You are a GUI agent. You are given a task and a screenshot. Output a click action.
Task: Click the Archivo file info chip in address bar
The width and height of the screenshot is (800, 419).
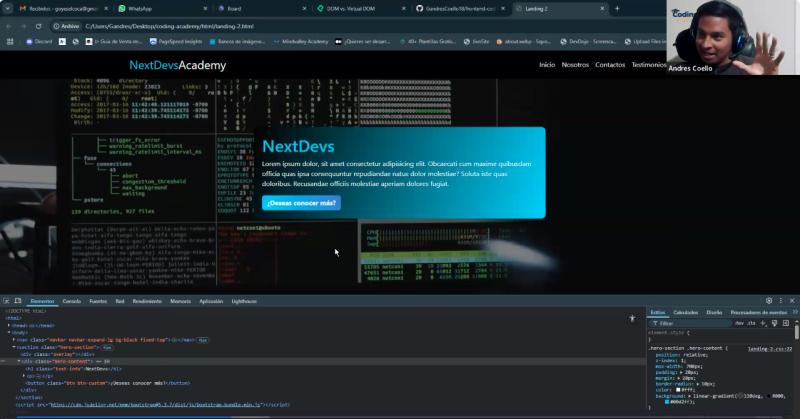click(66, 26)
